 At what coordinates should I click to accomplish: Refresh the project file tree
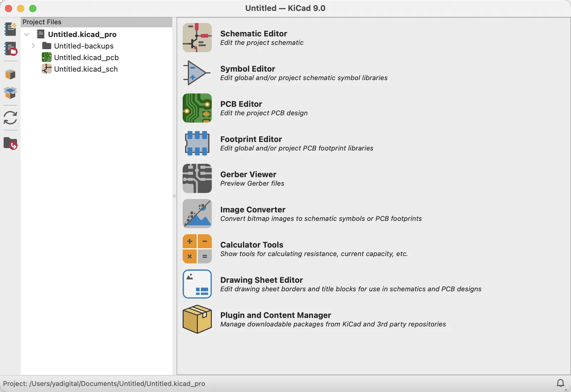click(10, 119)
